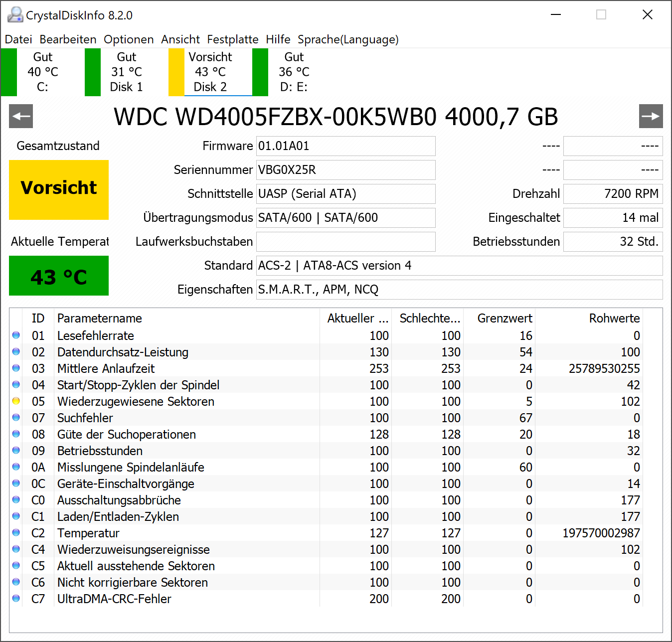Select the Laden/Entladen-Zyklen row name
The image size is (672, 642).
[118, 516]
